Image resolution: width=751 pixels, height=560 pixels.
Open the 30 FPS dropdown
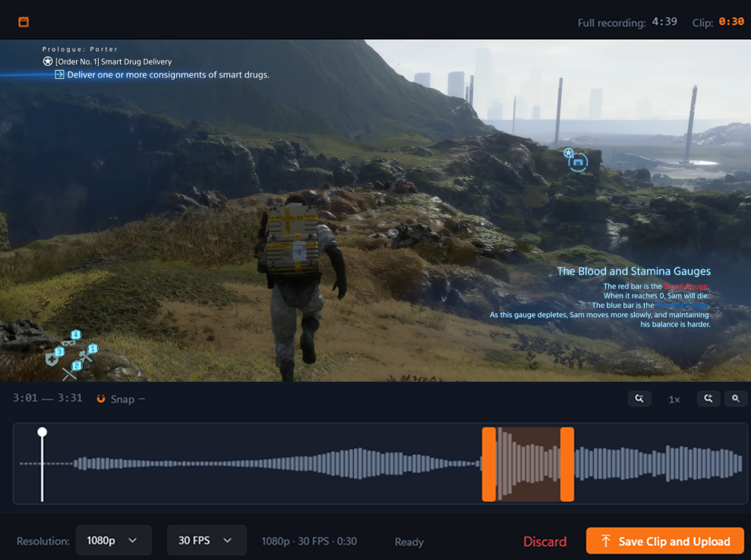coord(207,541)
